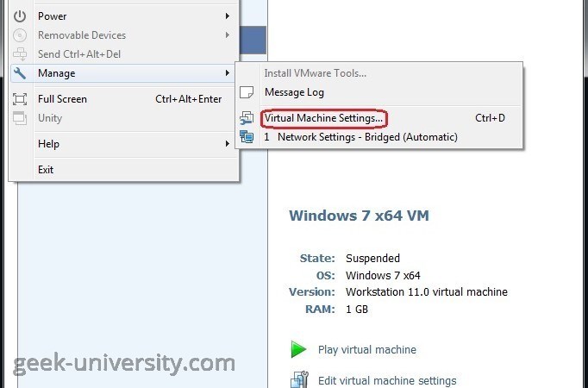
Task: Choose Full Screen menu entry
Action: pyautogui.click(x=124, y=99)
